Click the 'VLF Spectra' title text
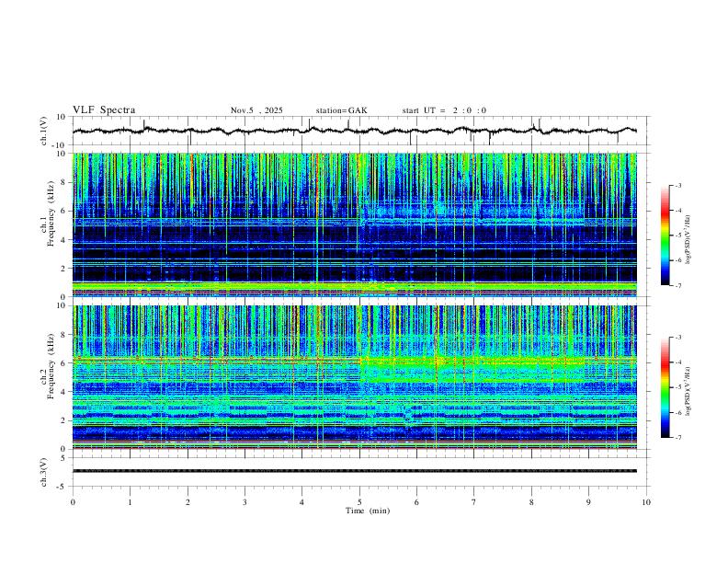The width and height of the screenshot is (728, 563). [x=104, y=110]
